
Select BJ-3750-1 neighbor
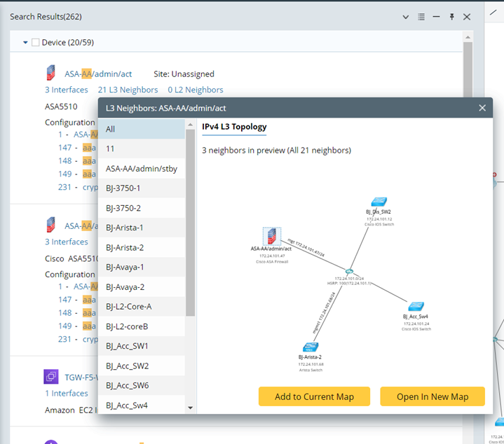coord(142,188)
